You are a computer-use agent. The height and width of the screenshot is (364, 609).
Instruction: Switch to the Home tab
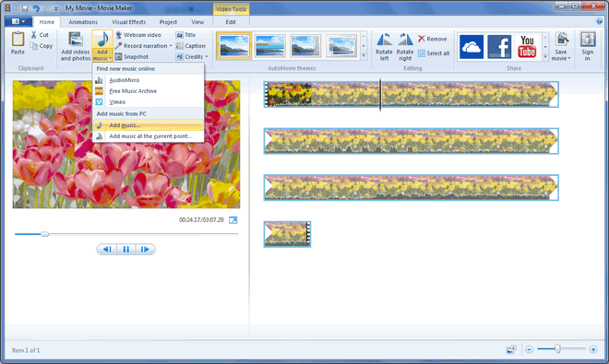(47, 22)
